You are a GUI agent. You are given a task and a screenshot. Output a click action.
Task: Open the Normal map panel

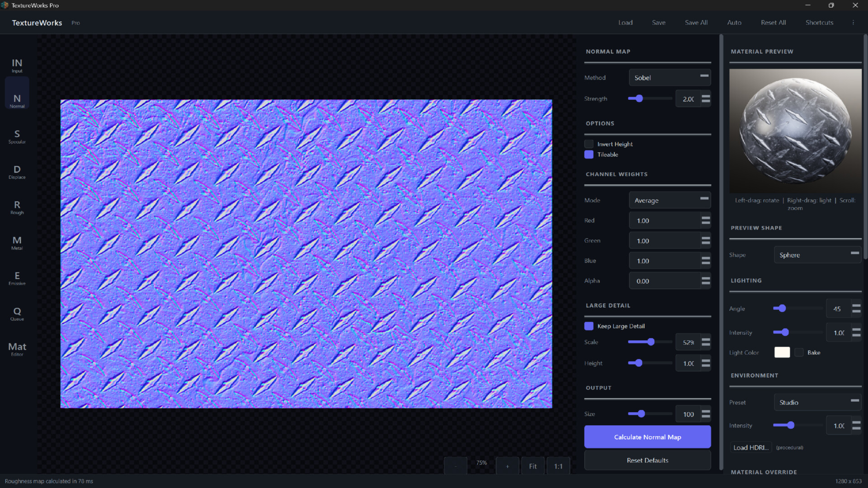point(17,100)
